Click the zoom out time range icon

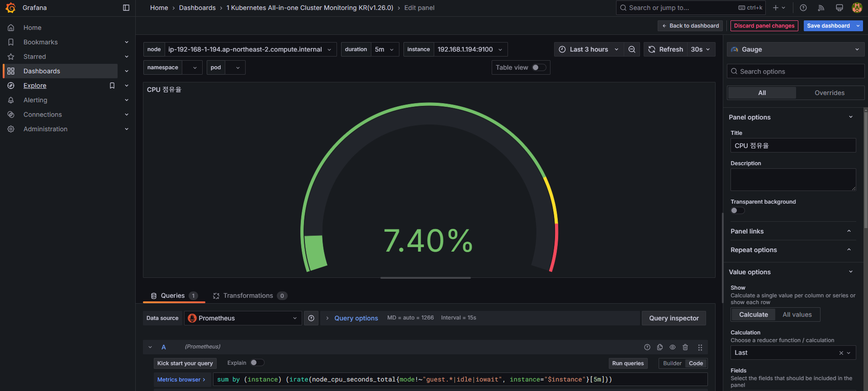point(632,49)
